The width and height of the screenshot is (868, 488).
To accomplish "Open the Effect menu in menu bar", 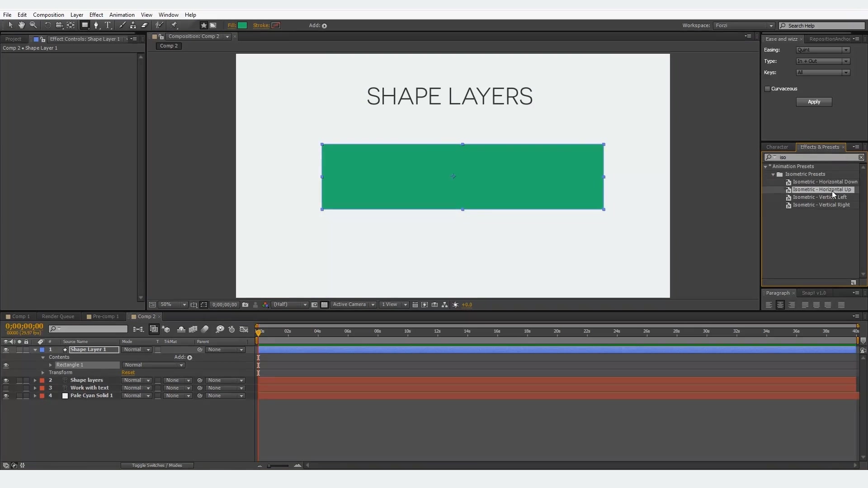I will pos(95,14).
